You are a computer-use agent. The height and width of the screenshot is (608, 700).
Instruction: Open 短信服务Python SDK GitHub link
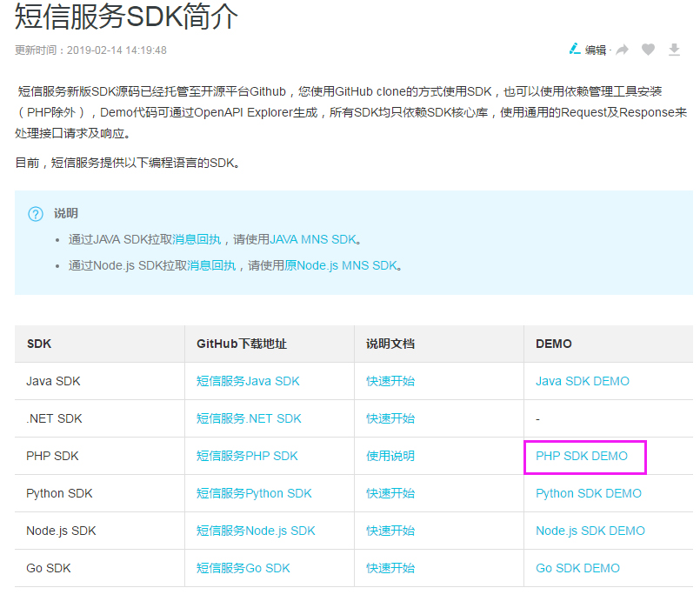(x=254, y=494)
